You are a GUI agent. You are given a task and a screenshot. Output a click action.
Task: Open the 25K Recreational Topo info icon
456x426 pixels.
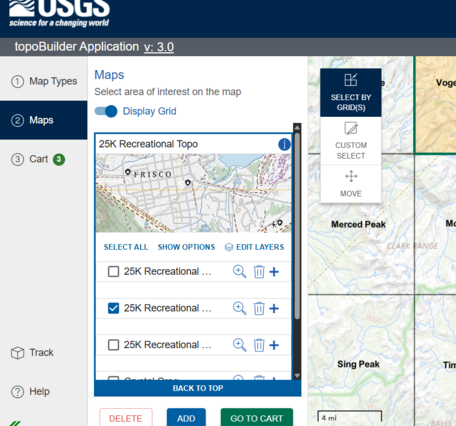(x=284, y=144)
